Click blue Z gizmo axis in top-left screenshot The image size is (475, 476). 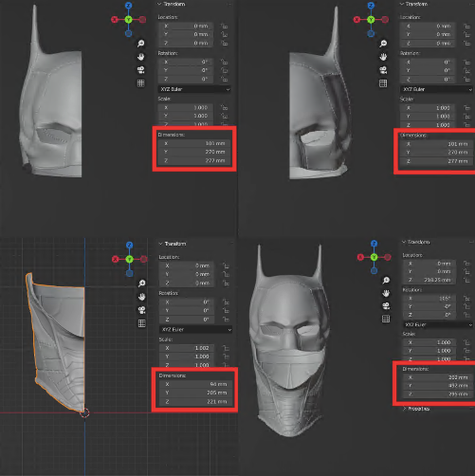pyautogui.click(x=128, y=6)
